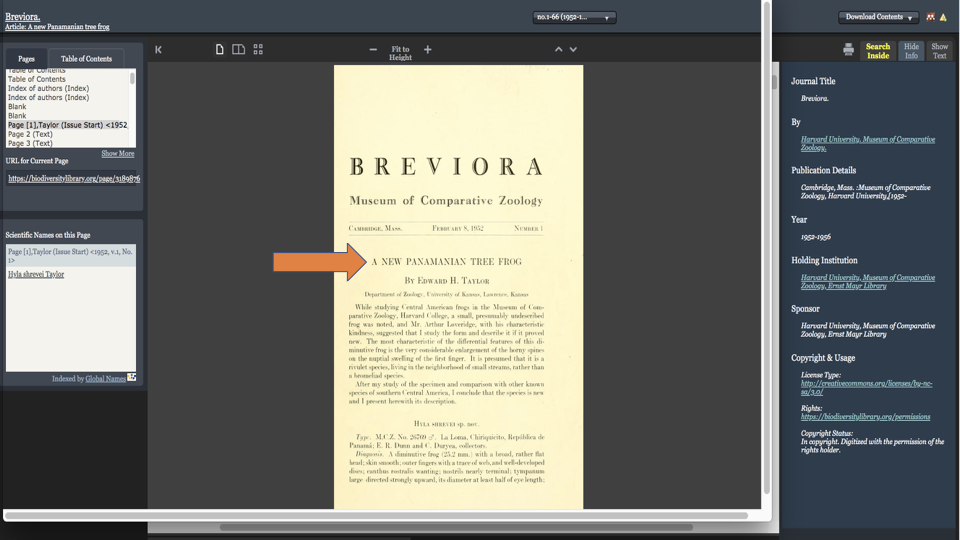Open the Breviora title link
The height and width of the screenshot is (540, 960).
click(x=23, y=17)
